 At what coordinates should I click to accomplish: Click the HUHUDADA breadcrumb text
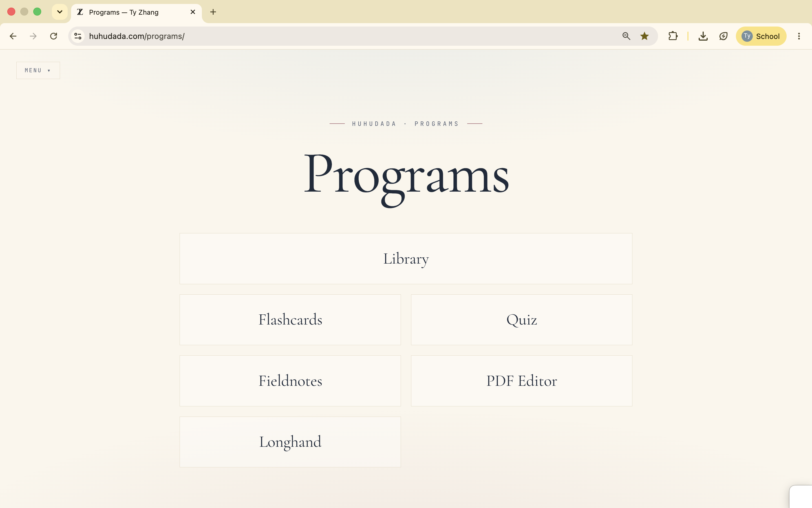click(x=374, y=124)
